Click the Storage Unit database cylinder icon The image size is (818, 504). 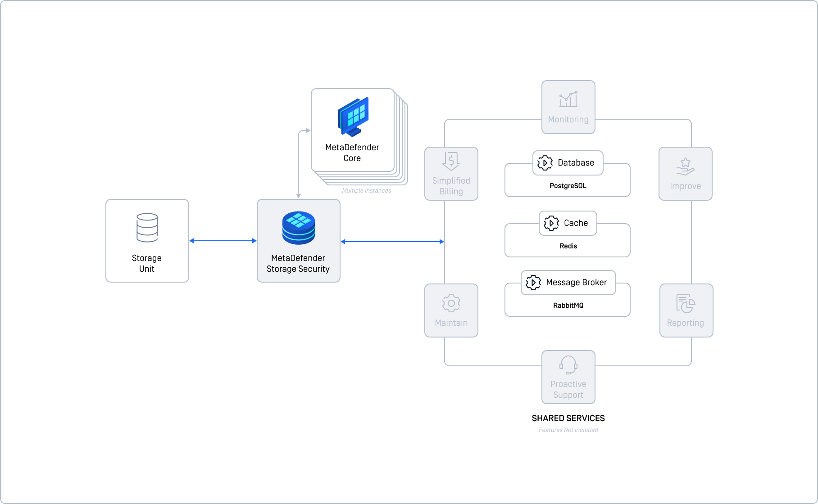point(147,228)
